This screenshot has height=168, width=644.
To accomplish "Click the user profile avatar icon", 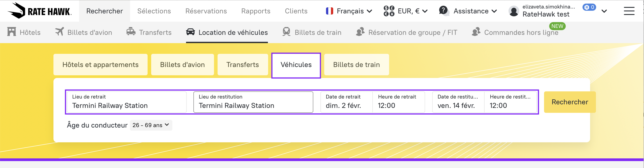I will 514,11.
